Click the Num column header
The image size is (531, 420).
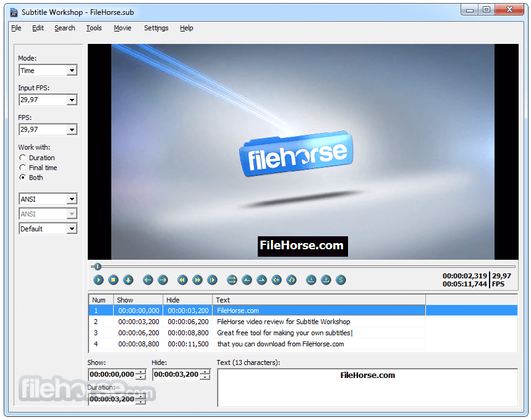(x=101, y=300)
